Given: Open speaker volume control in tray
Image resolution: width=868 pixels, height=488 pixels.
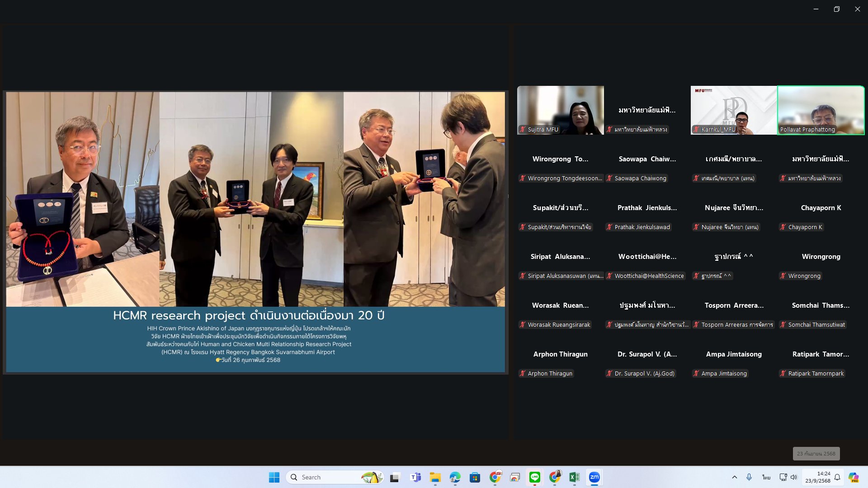Looking at the screenshot, I should tap(794, 477).
